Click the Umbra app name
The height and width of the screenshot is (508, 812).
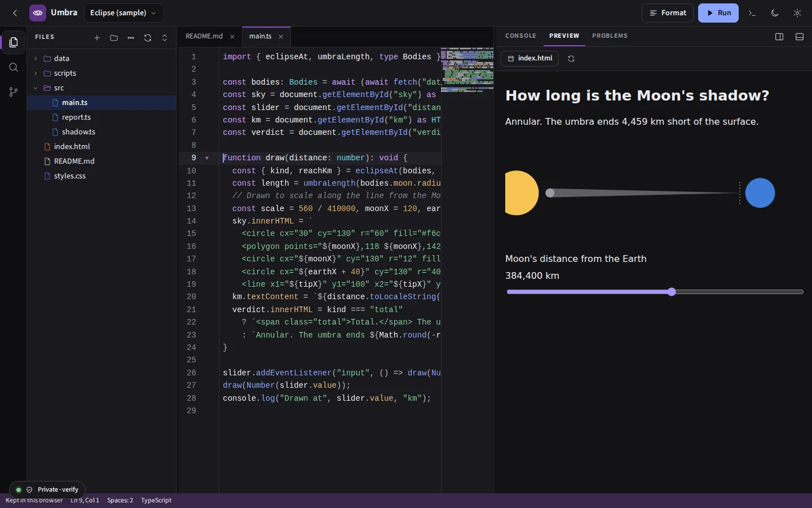pos(64,12)
